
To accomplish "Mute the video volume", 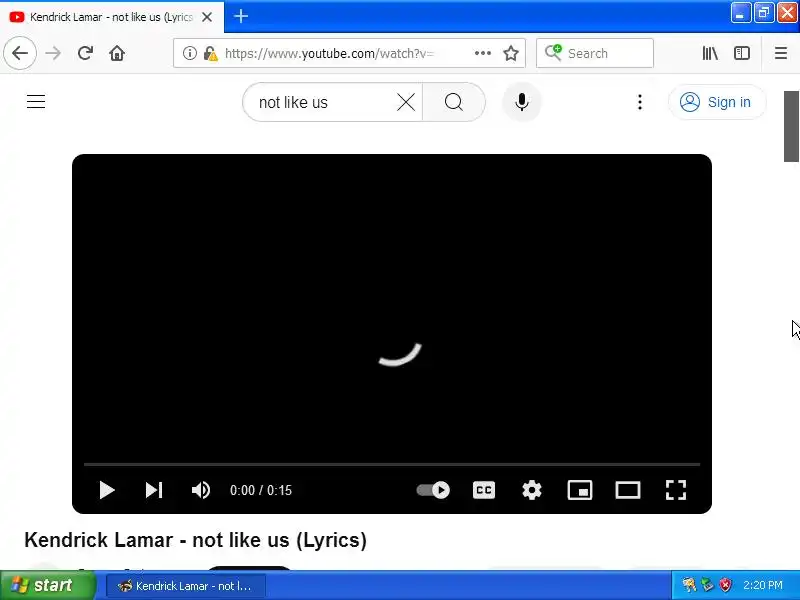I will pos(201,490).
